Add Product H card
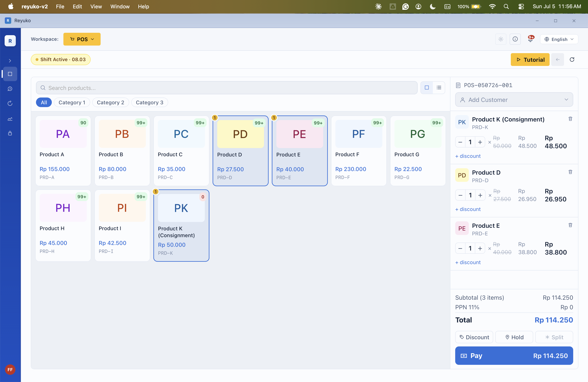This screenshot has height=382, width=588. click(63, 226)
